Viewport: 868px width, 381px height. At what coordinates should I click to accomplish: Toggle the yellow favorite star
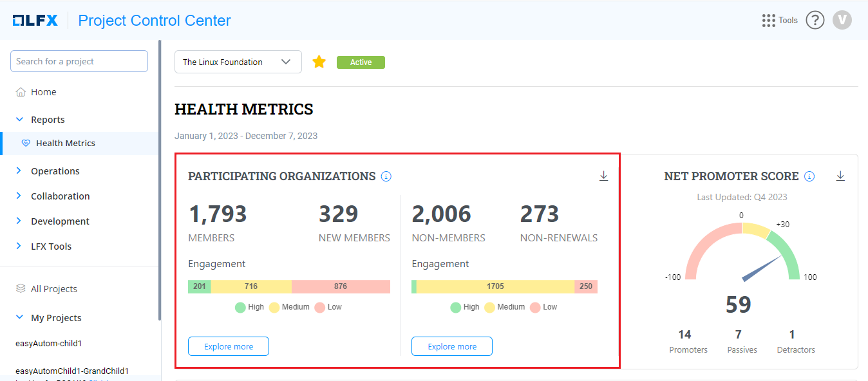tap(319, 62)
